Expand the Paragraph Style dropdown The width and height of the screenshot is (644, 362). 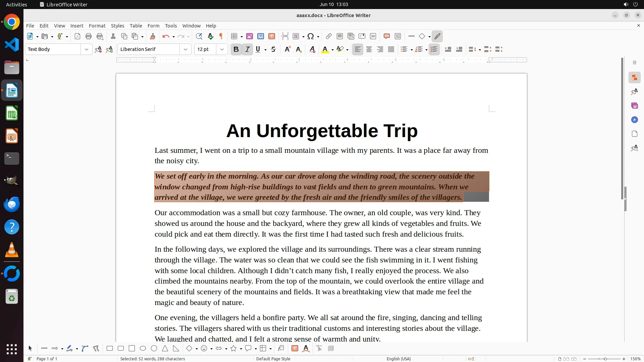(86, 49)
